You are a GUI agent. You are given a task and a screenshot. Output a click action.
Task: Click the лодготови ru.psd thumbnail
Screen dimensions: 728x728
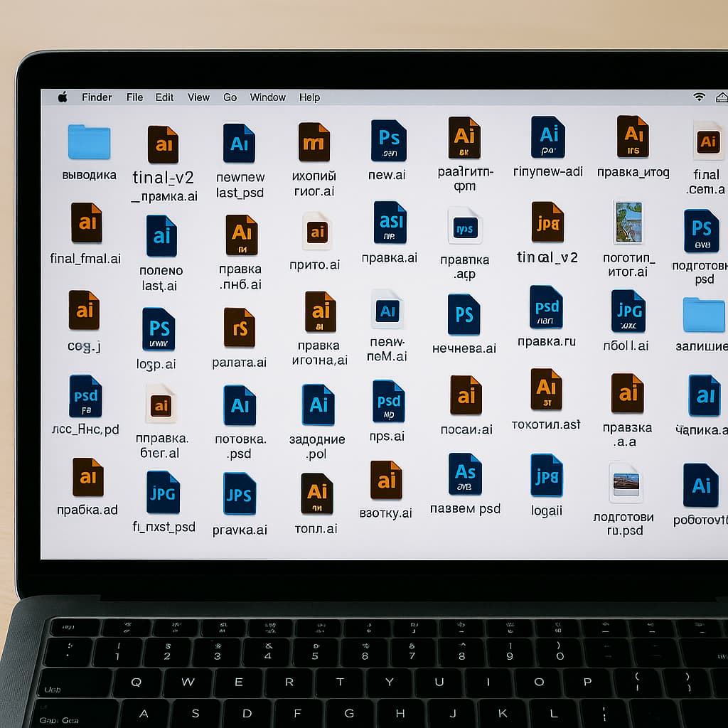click(x=626, y=483)
